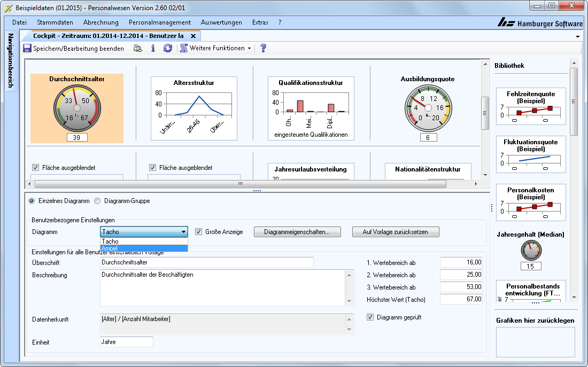Open the Datei menu
Viewport: 588px width, 367px height.
[19, 22]
